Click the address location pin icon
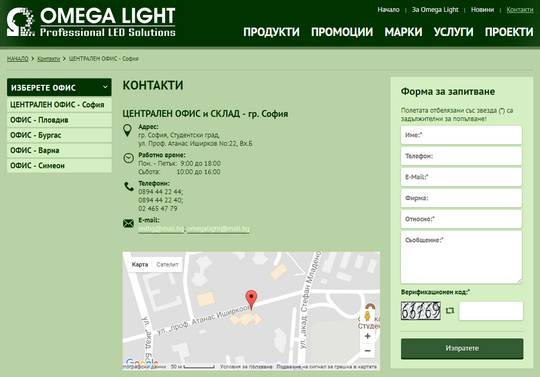The width and height of the screenshot is (540, 377). (127, 130)
